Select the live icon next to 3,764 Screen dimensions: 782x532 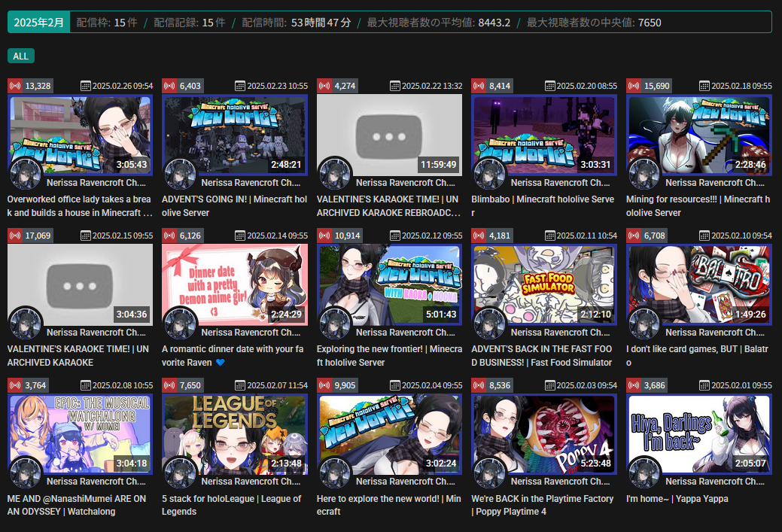(15, 385)
